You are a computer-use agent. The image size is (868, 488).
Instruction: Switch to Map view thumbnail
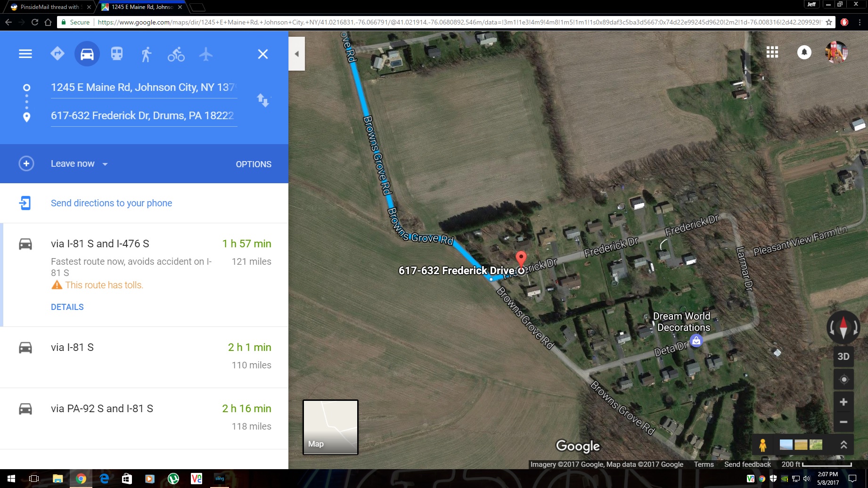coord(330,427)
